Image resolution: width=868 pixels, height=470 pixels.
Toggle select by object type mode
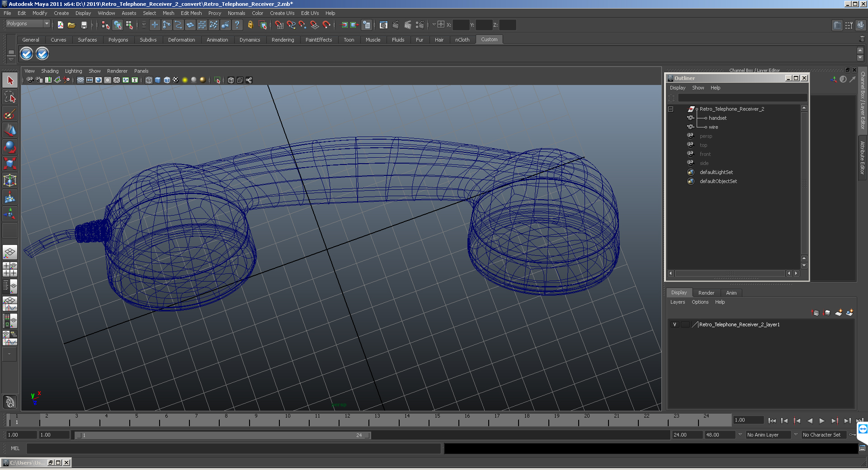pyautogui.click(x=118, y=25)
